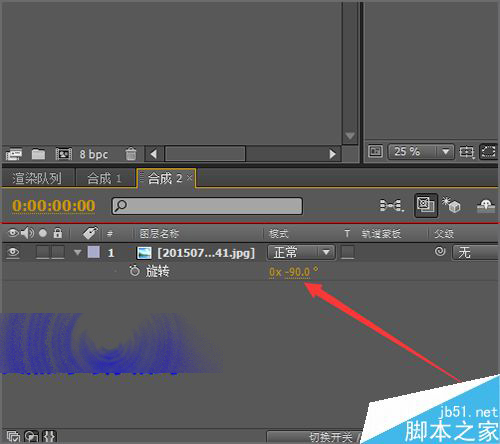This screenshot has width=500, height=444.
Task: Click the audio speaker column header
Action: pyautogui.click(x=27, y=233)
